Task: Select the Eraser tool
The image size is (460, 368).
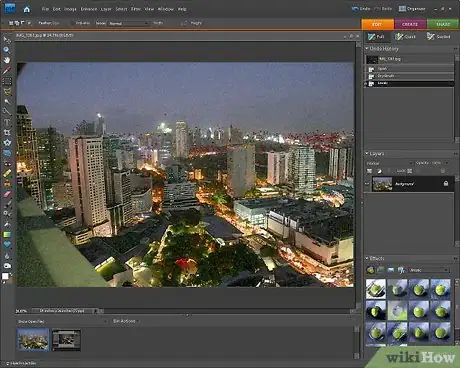Action: pos(7,194)
